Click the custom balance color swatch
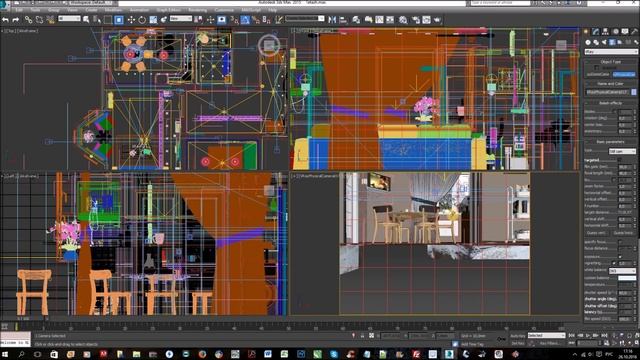 (x=627, y=278)
